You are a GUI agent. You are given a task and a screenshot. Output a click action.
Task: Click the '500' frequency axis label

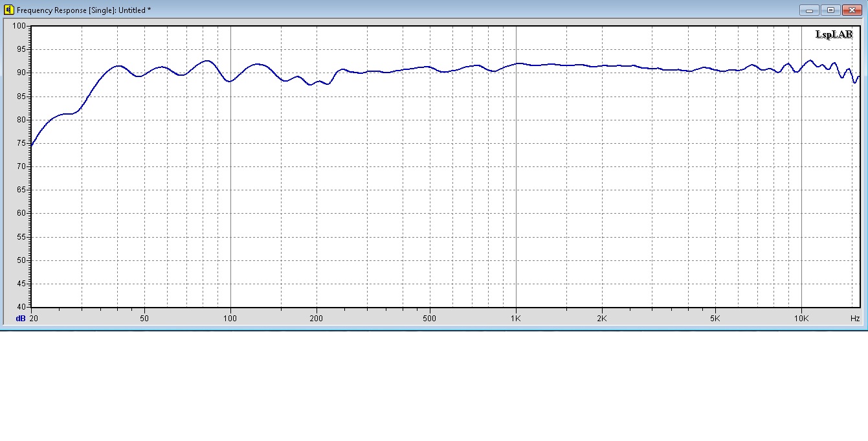click(x=430, y=319)
